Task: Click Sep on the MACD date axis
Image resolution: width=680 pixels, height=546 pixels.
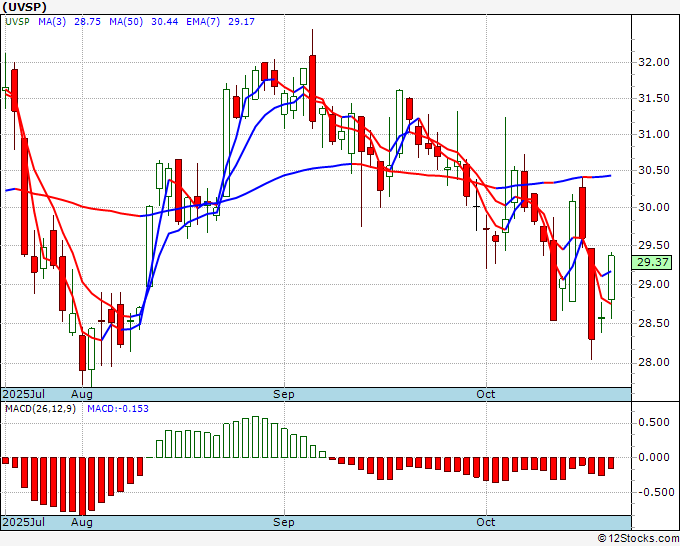Action: [284, 522]
